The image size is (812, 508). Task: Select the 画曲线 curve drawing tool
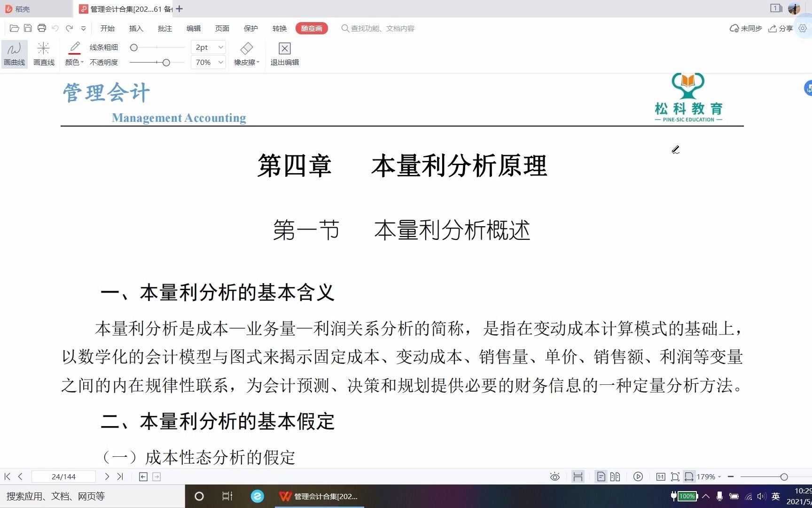[14, 53]
